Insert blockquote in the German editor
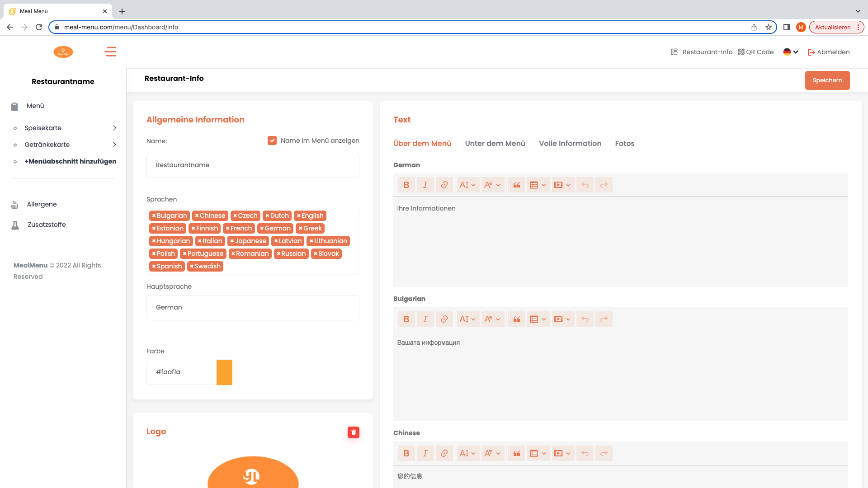Viewport: 868px width, 488px height. (517, 185)
